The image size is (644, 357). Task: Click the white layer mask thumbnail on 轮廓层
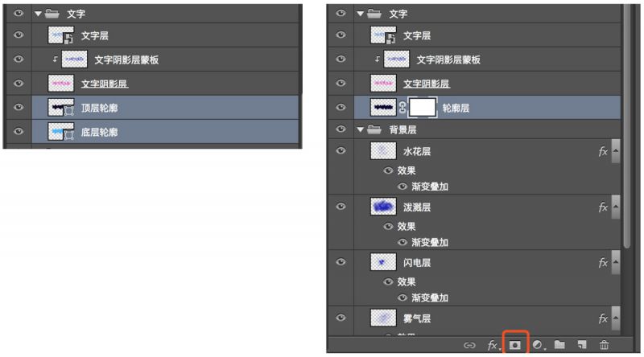(422, 106)
